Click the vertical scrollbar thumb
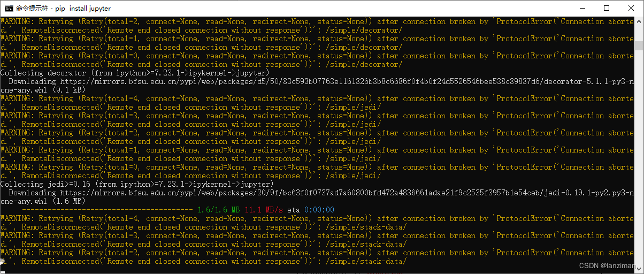The height and width of the screenshot is (274, 644). pos(639,46)
